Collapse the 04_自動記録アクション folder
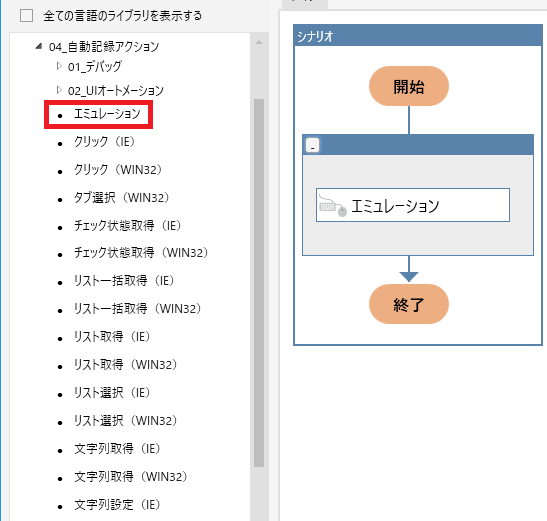547x521 pixels. [x=39, y=46]
